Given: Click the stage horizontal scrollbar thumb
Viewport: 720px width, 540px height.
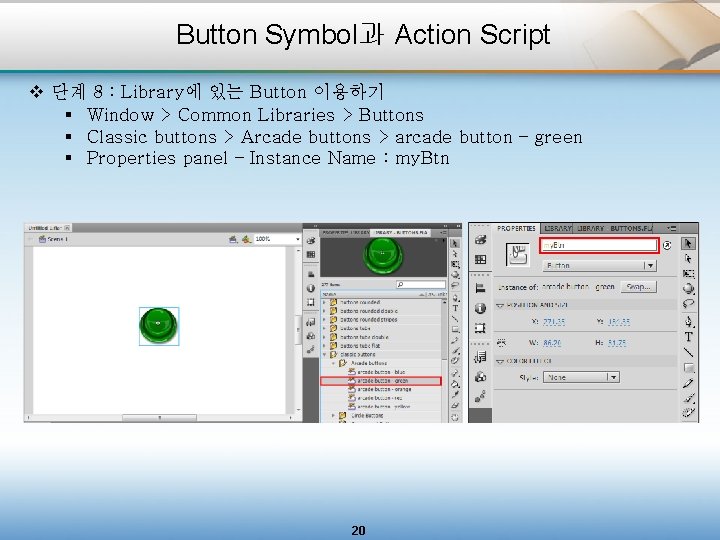Looking at the screenshot, I should pyautogui.click(x=159, y=417).
